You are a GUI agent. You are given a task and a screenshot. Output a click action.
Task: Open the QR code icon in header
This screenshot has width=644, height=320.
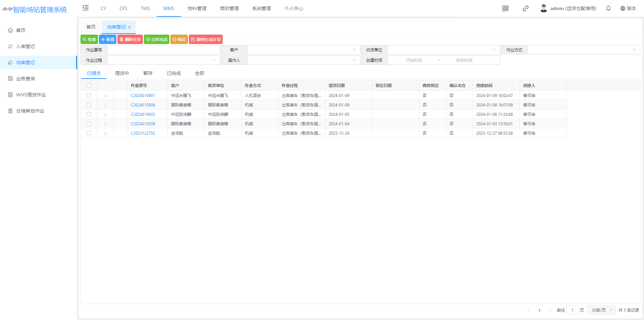pos(505,8)
